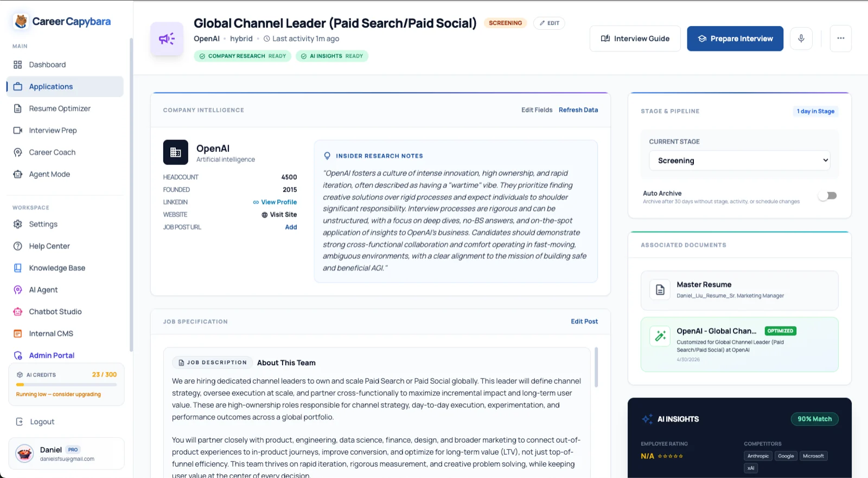This screenshot has height=478, width=868.
Task: Click the Job Description tag label
Action: click(x=212, y=362)
